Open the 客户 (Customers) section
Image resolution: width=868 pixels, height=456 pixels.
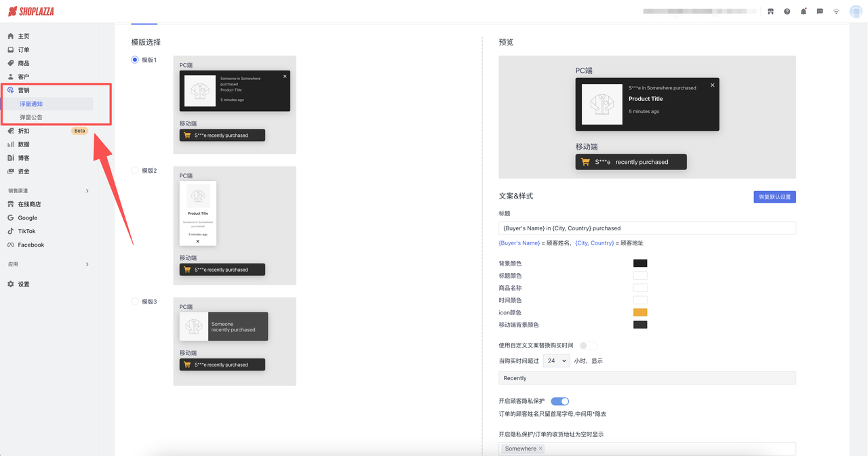23,77
